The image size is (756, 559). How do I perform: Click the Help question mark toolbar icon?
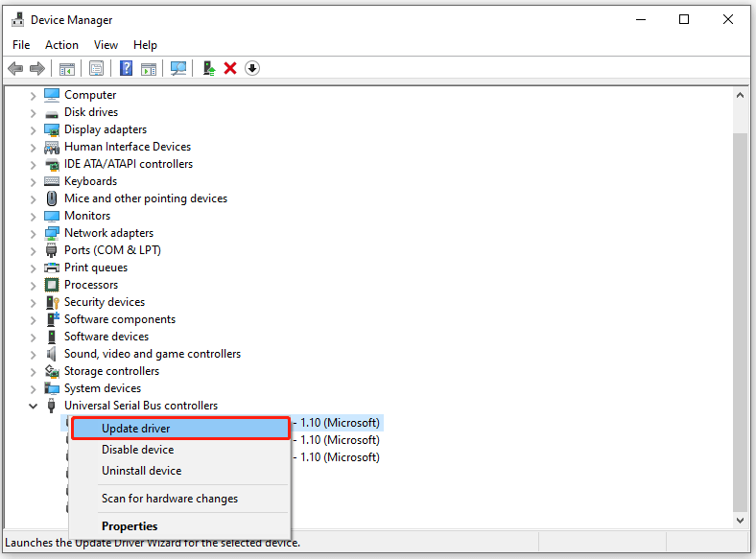click(126, 68)
